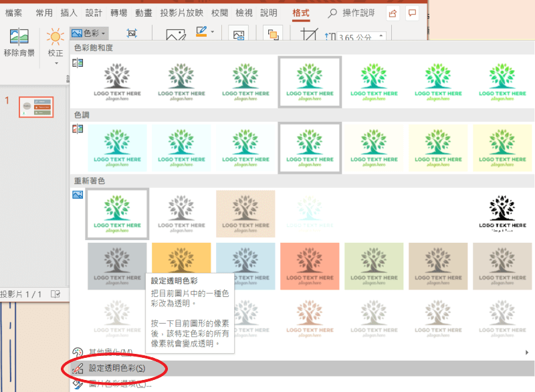Click the alt text picture icon
Viewport: 535px width, 392px height.
coord(239,35)
